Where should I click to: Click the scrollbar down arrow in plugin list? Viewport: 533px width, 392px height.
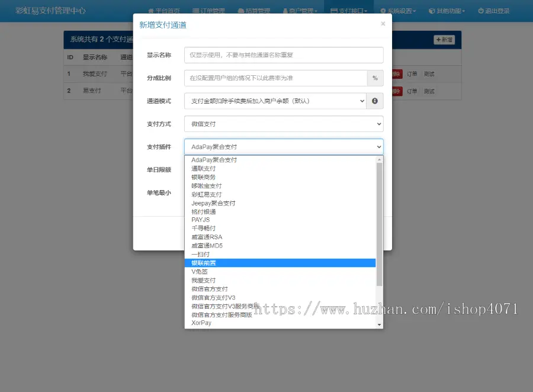pyautogui.click(x=380, y=324)
